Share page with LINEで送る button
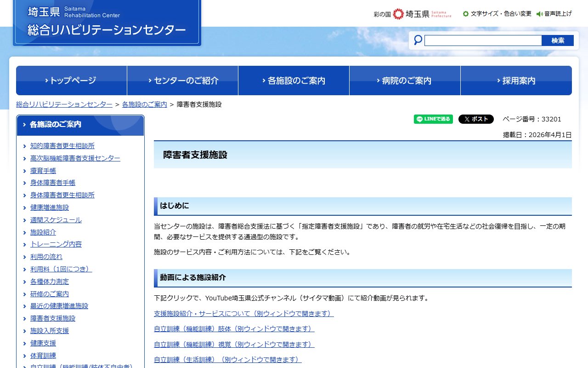The width and height of the screenshot is (588, 368). tap(433, 119)
